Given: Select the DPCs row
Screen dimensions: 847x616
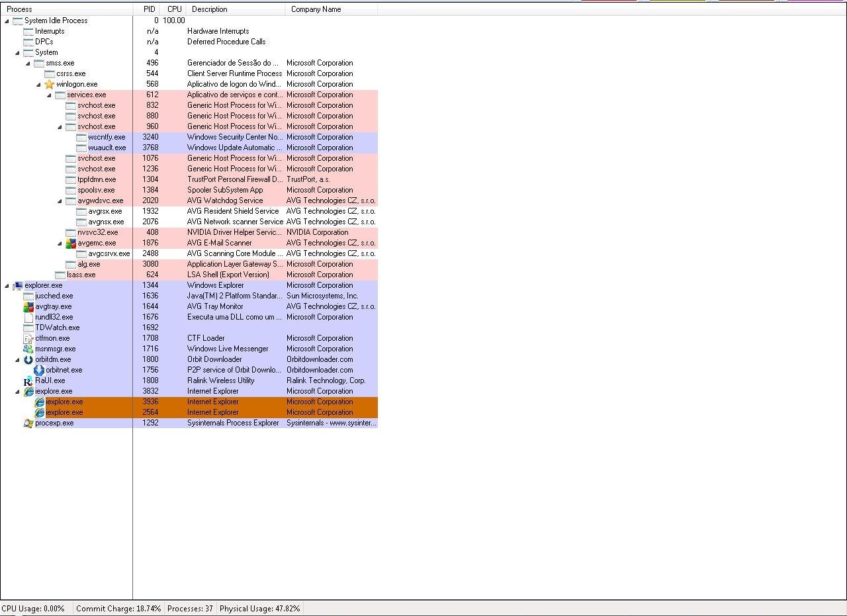Looking at the screenshot, I should tap(189, 42).
